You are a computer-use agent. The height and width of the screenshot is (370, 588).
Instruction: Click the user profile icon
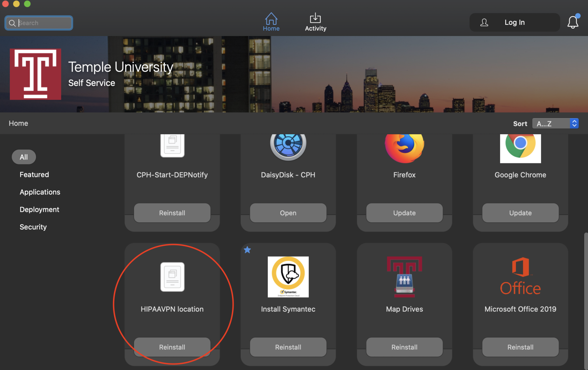click(484, 23)
